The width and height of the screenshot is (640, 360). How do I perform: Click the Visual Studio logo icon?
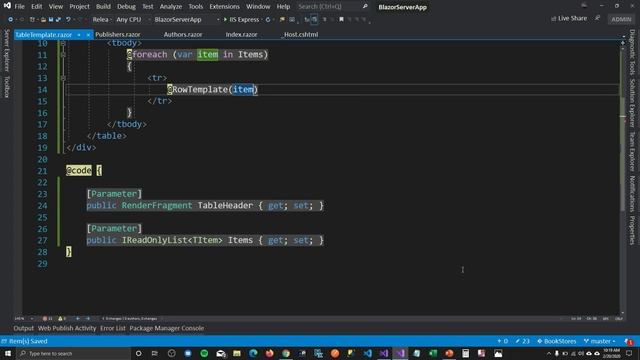[x=7, y=6]
